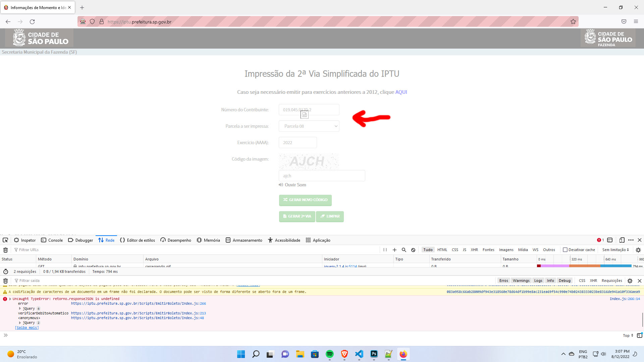644x362 pixels.
Task: Click the Ouvir Som link
Action: pos(292,185)
